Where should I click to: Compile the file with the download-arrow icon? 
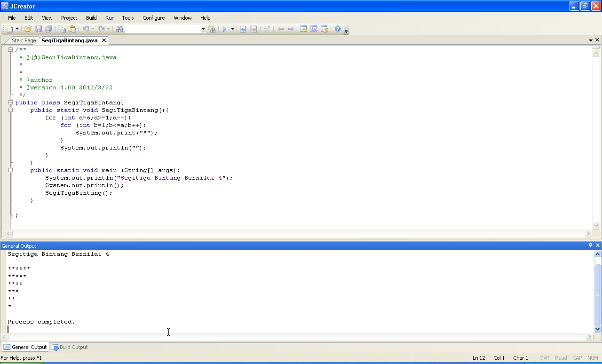click(243, 29)
